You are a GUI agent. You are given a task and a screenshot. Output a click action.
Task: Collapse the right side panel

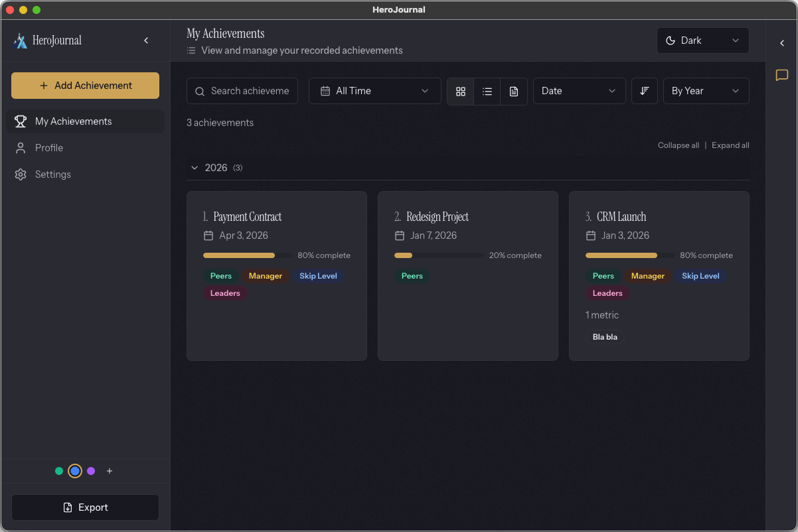pos(781,42)
